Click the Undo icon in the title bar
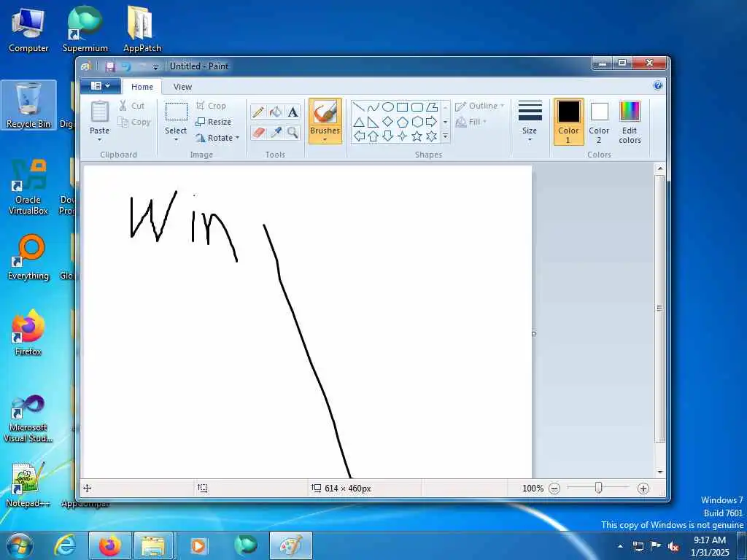747x560 pixels. click(126, 66)
